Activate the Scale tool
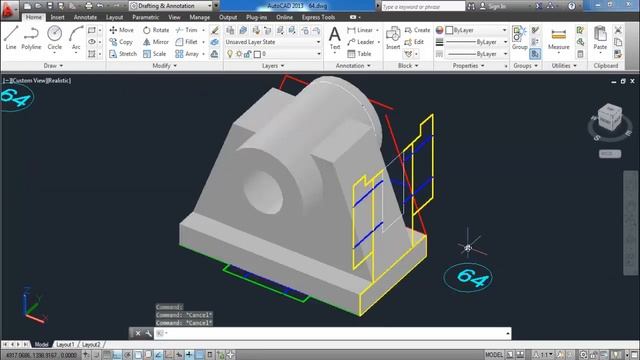Viewport: 640px width, 360px height. tap(154, 53)
